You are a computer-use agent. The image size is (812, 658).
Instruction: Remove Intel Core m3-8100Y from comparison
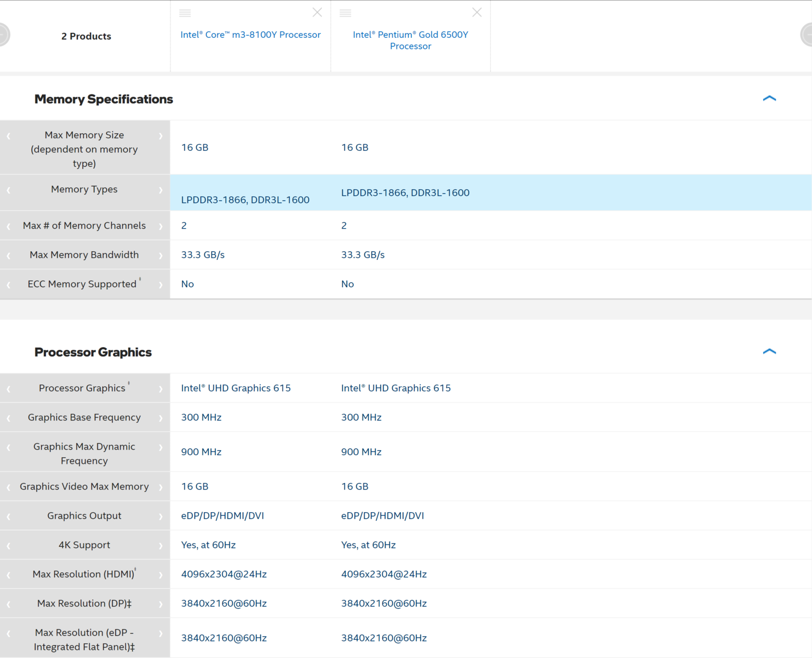(x=317, y=13)
